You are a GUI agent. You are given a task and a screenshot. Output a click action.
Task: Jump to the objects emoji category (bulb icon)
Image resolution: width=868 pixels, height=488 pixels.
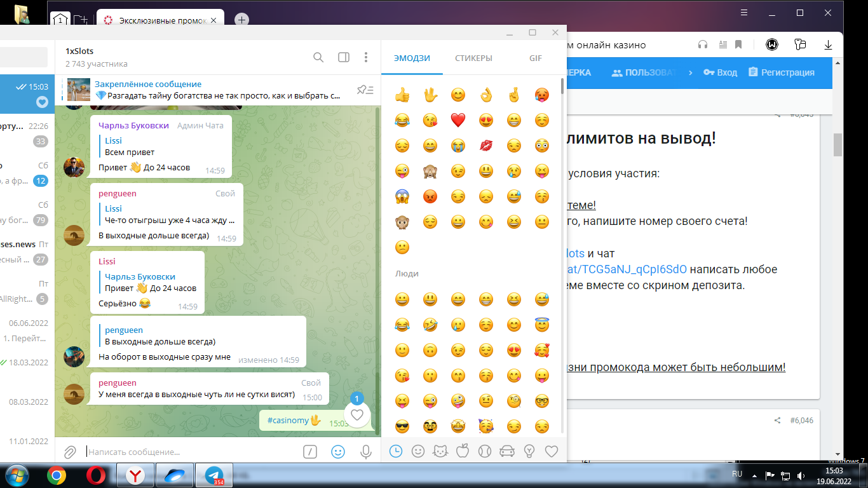point(529,451)
